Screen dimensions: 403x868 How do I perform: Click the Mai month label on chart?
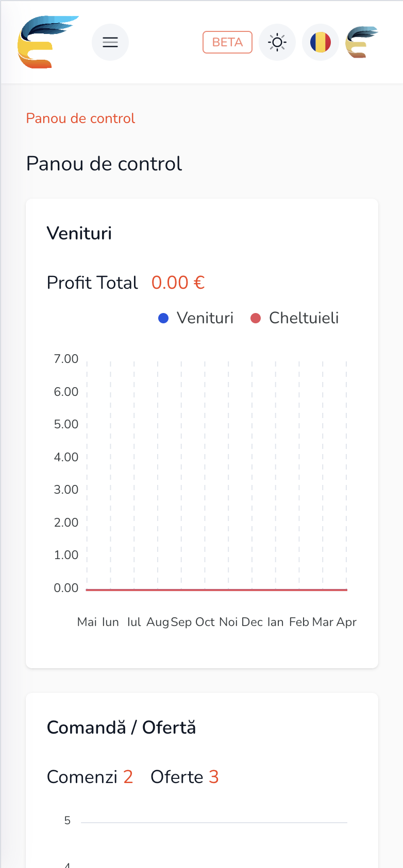(87, 622)
